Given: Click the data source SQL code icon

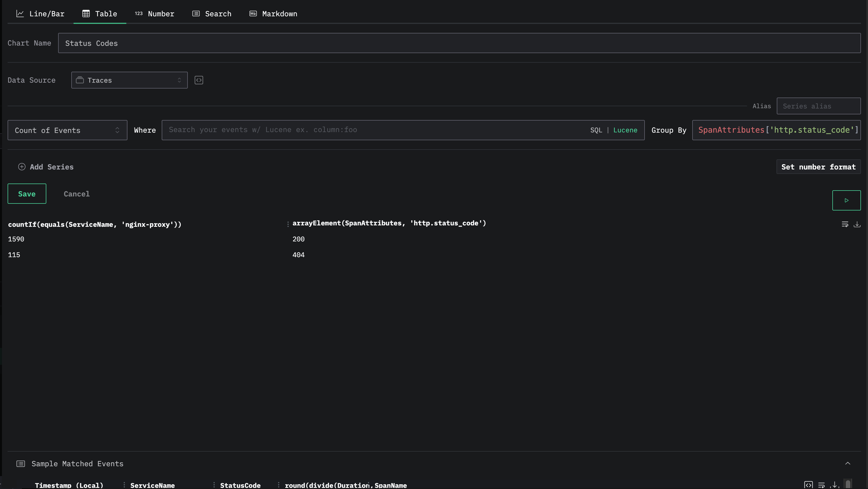Looking at the screenshot, I should point(199,80).
